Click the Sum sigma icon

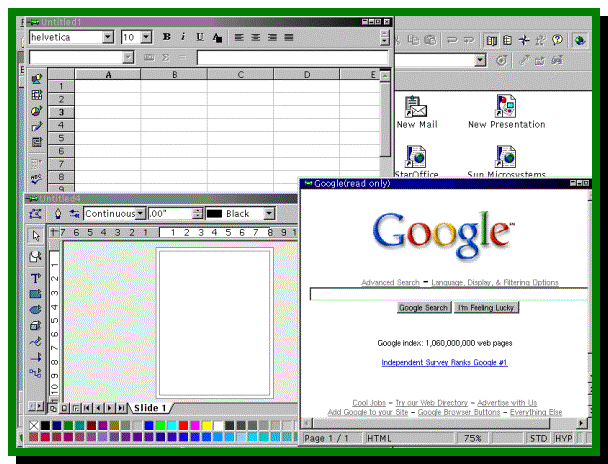(x=166, y=58)
